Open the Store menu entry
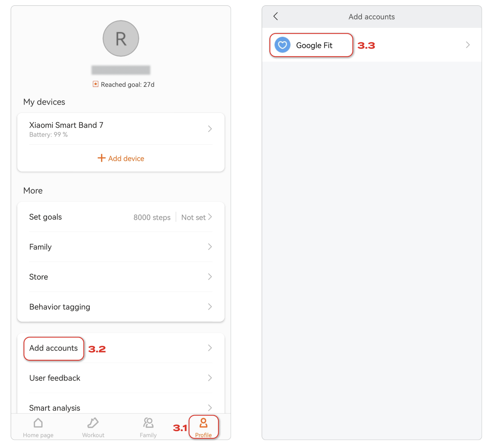This screenshot has height=448, width=490. pos(39,277)
